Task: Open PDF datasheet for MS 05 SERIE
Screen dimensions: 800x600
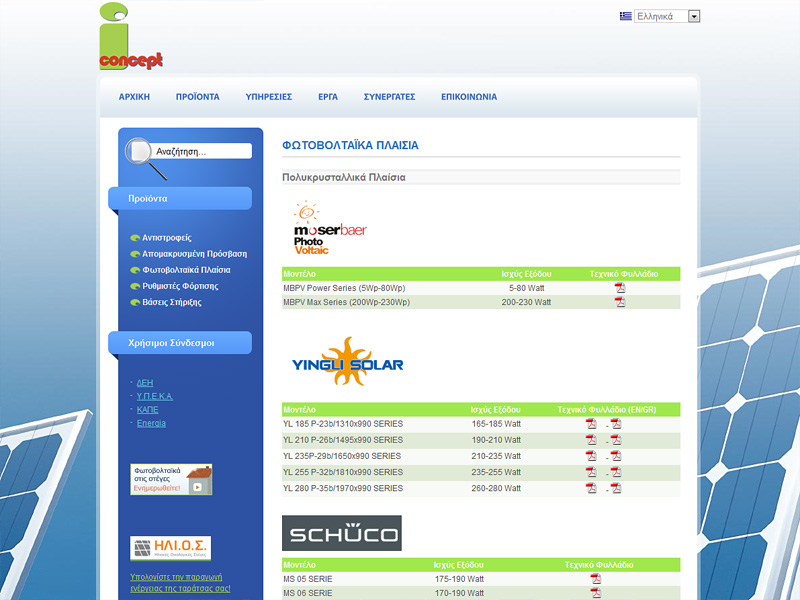Action: (x=595, y=579)
